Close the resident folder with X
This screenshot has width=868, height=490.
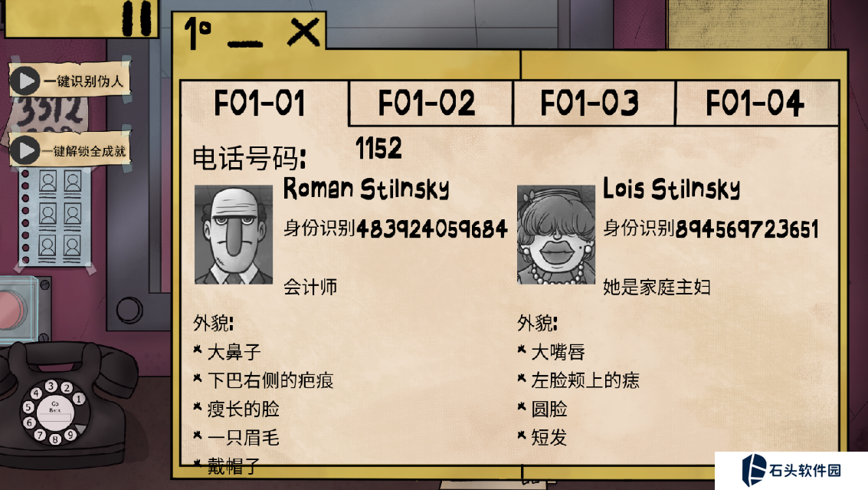coord(304,32)
